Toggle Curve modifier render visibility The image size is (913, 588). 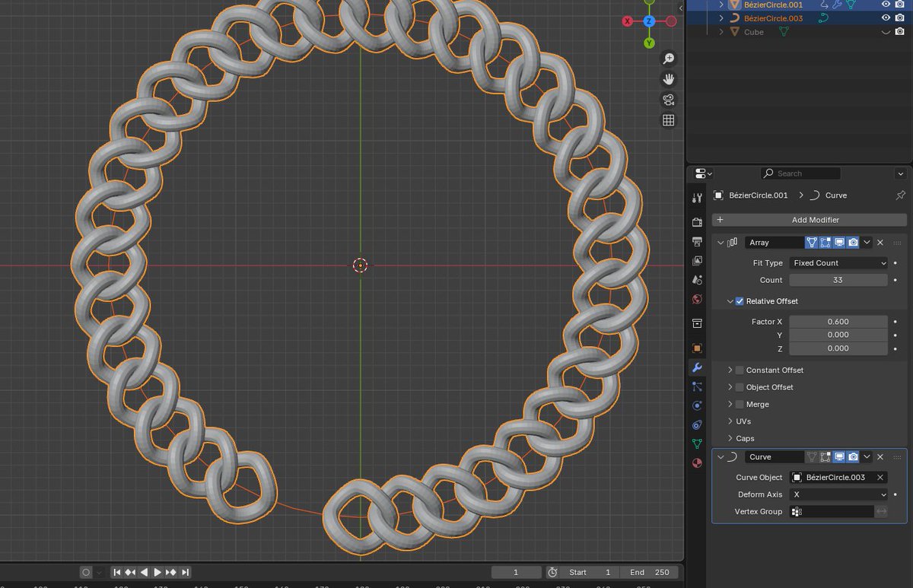point(853,457)
